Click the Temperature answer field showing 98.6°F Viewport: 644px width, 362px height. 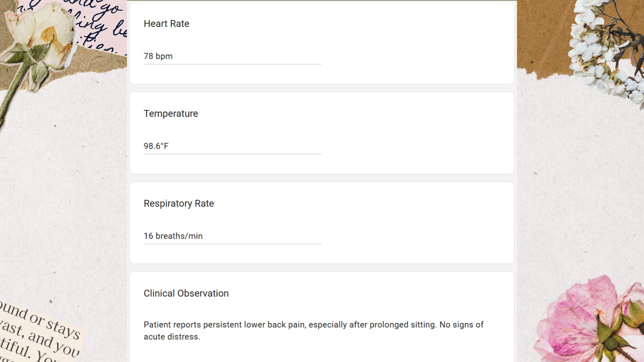click(x=232, y=146)
